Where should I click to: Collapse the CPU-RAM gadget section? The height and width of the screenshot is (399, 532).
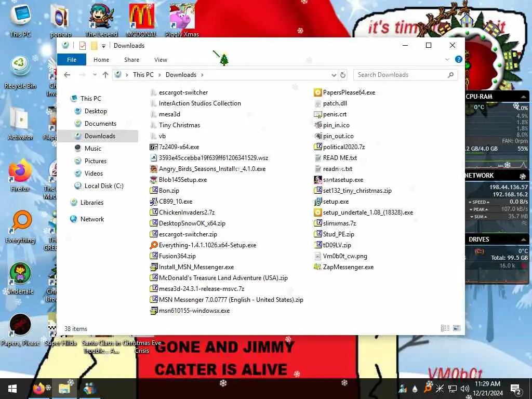[523, 97]
